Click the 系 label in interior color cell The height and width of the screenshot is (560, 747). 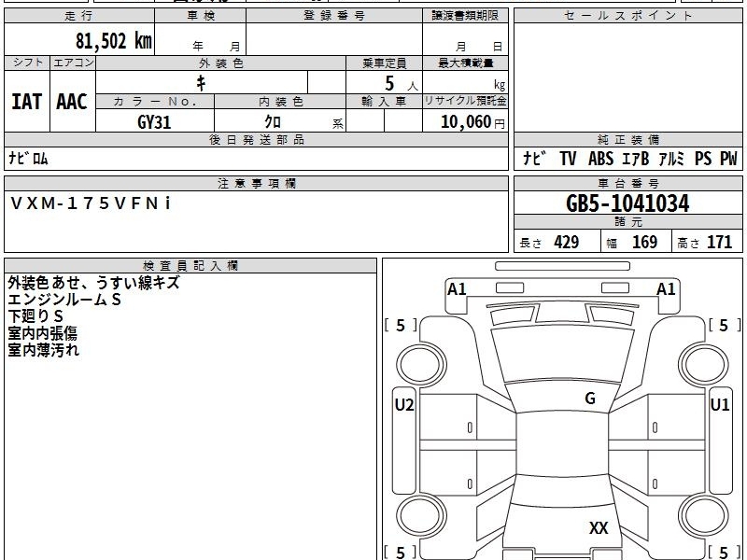tap(338, 124)
